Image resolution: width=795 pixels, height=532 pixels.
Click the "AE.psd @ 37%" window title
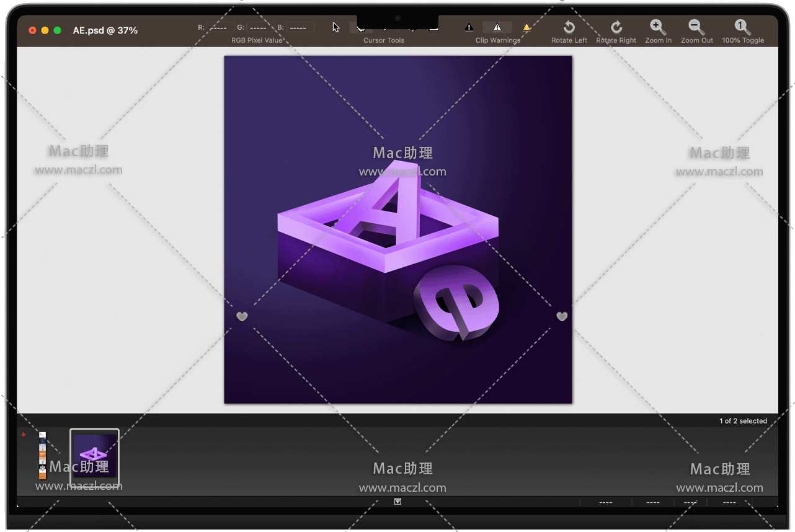pyautogui.click(x=105, y=30)
